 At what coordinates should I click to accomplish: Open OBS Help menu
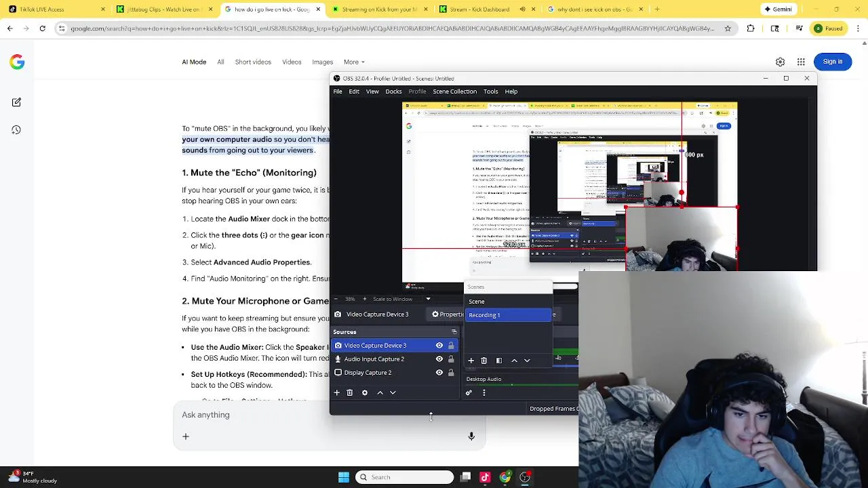pos(511,91)
